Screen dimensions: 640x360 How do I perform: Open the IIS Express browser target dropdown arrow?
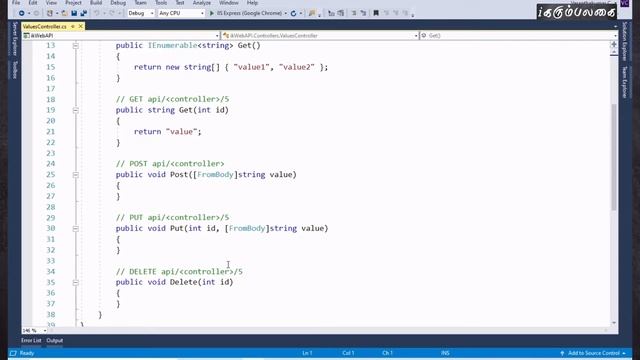[285, 13]
